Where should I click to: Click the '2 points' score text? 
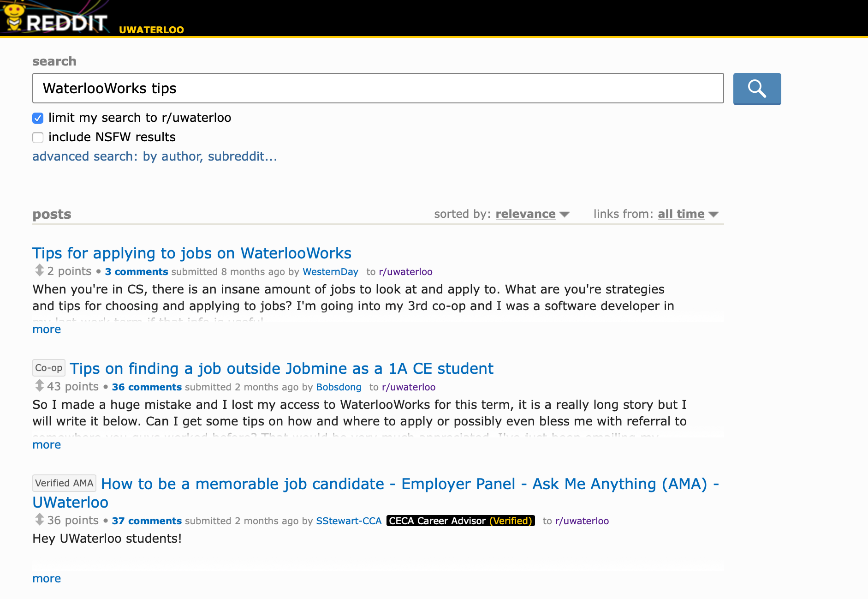pyautogui.click(x=69, y=271)
